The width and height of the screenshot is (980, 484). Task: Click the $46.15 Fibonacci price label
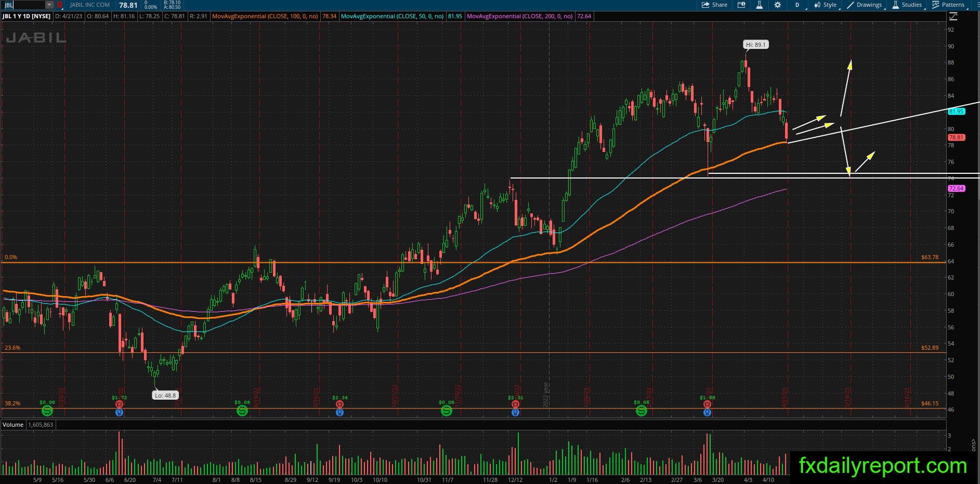(x=930, y=403)
